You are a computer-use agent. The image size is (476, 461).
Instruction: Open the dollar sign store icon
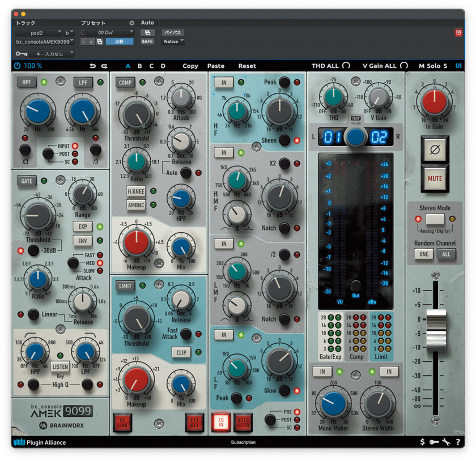[x=422, y=442]
